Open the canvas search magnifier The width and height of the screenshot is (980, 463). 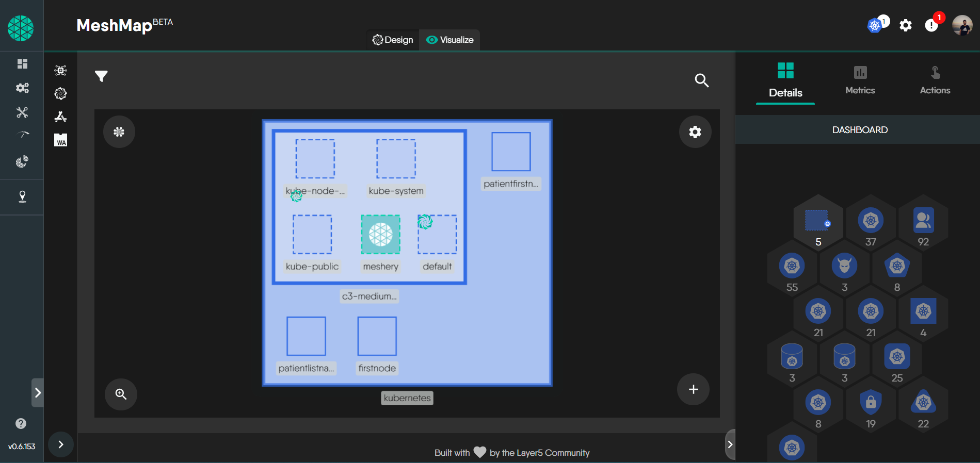[x=701, y=80]
